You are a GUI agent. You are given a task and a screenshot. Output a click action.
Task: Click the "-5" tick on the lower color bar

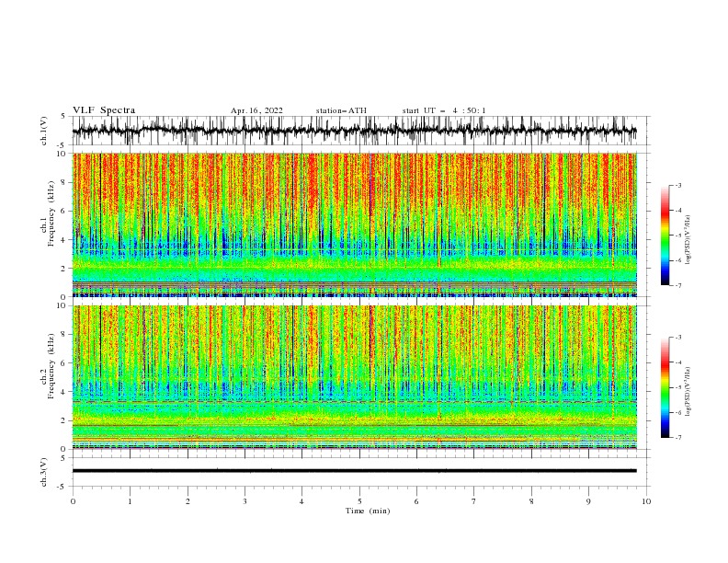[x=678, y=387]
